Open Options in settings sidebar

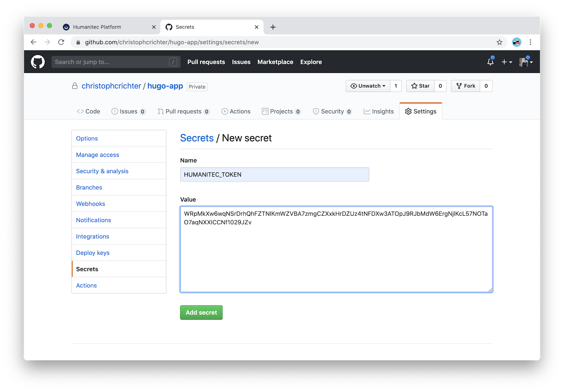[x=119, y=139]
